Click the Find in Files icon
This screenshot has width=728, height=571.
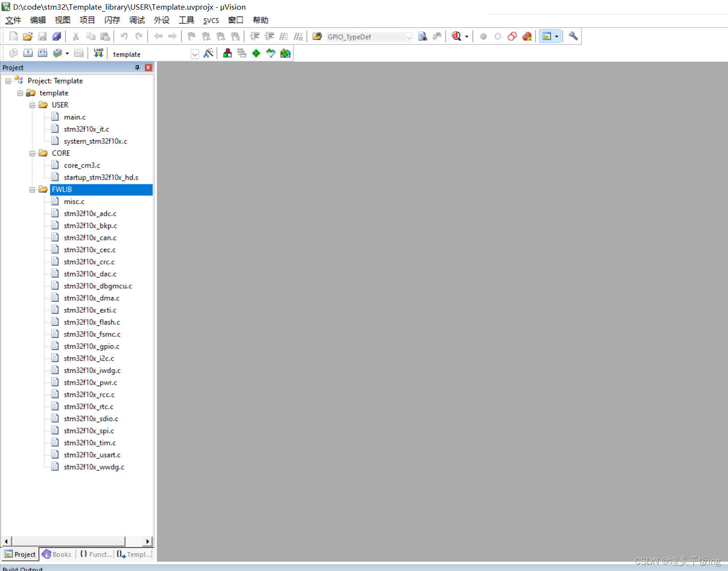pos(317,36)
